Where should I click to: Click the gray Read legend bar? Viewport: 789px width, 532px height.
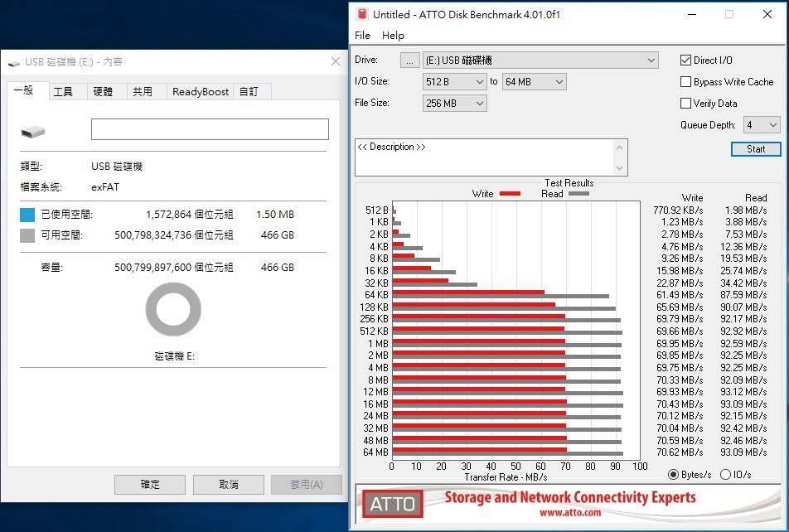578,194
